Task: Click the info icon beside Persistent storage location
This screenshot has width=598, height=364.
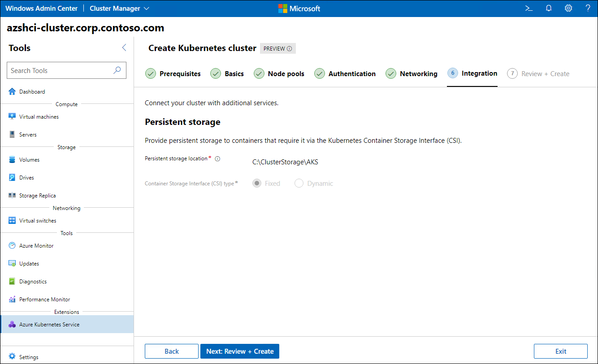Action: 217,158
